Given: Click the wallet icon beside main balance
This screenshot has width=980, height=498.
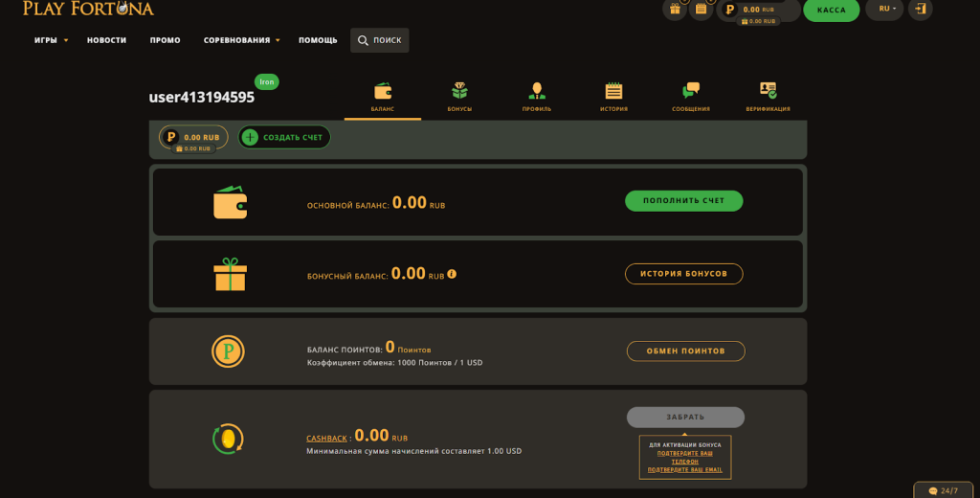Looking at the screenshot, I should (230, 202).
